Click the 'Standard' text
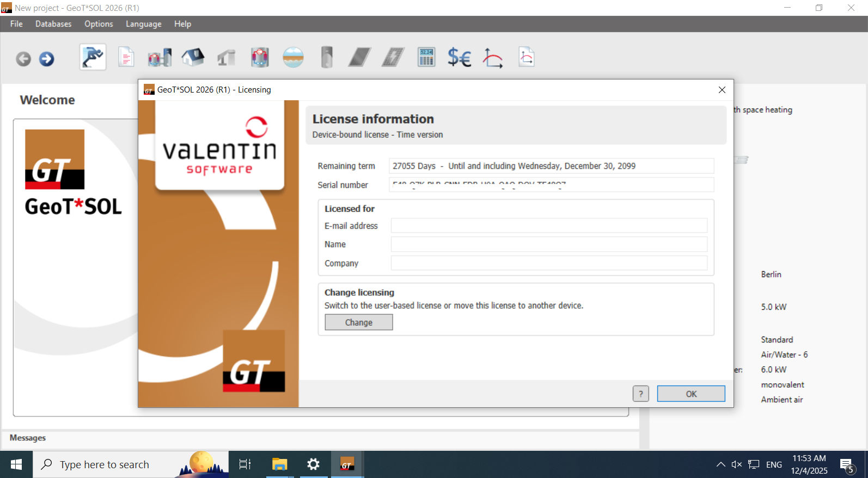Image resolution: width=868 pixels, height=478 pixels. click(777, 340)
